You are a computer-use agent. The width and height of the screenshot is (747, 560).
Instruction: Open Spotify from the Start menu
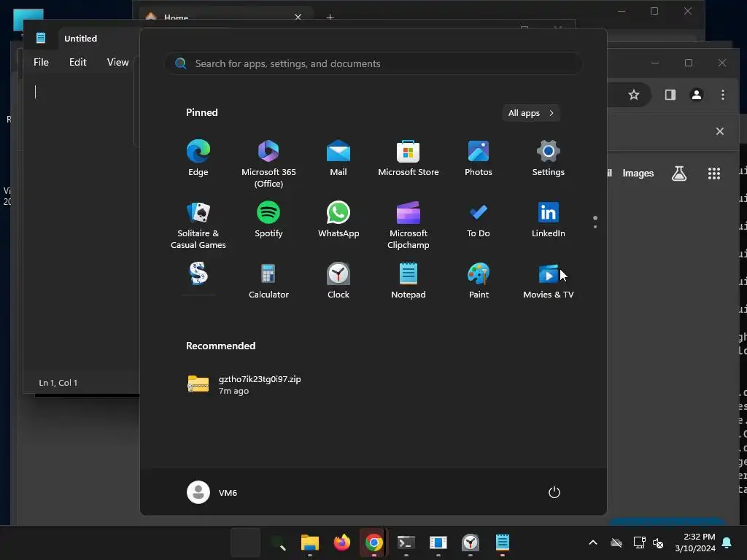tap(268, 219)
